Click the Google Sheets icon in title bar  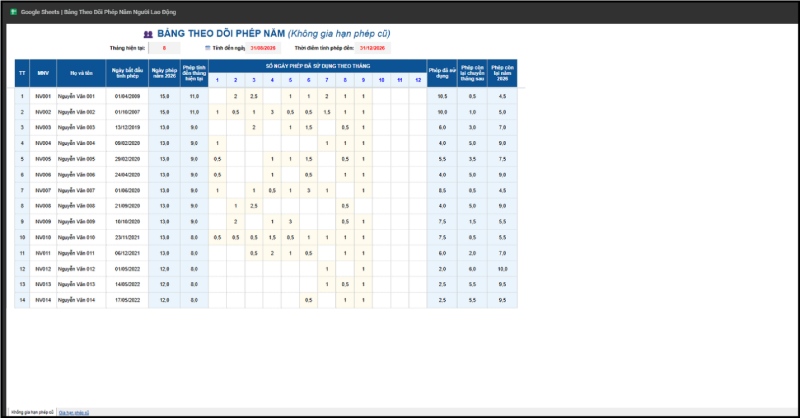(14, 12)
